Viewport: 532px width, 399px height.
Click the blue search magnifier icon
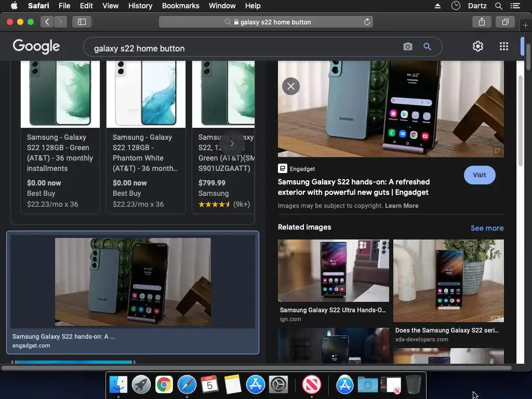[x=427, y=46]
